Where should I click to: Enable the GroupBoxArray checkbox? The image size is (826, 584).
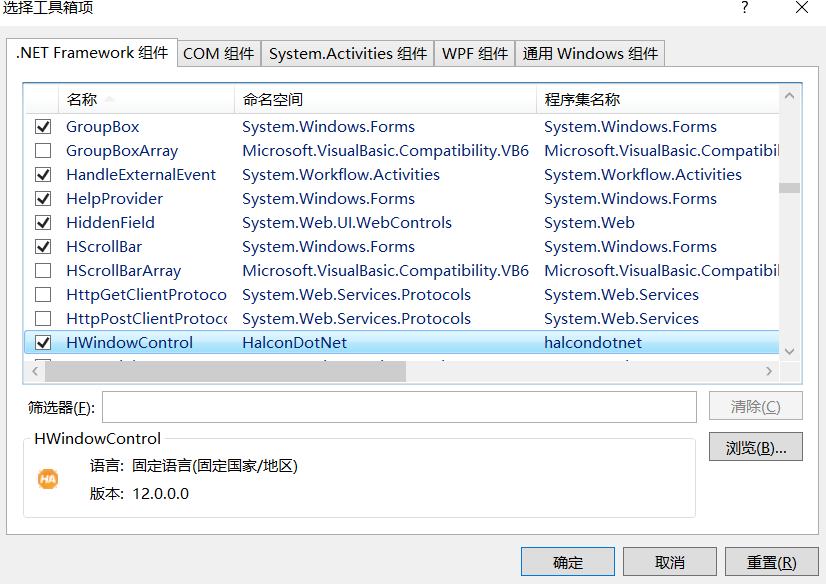coord(42,150)
